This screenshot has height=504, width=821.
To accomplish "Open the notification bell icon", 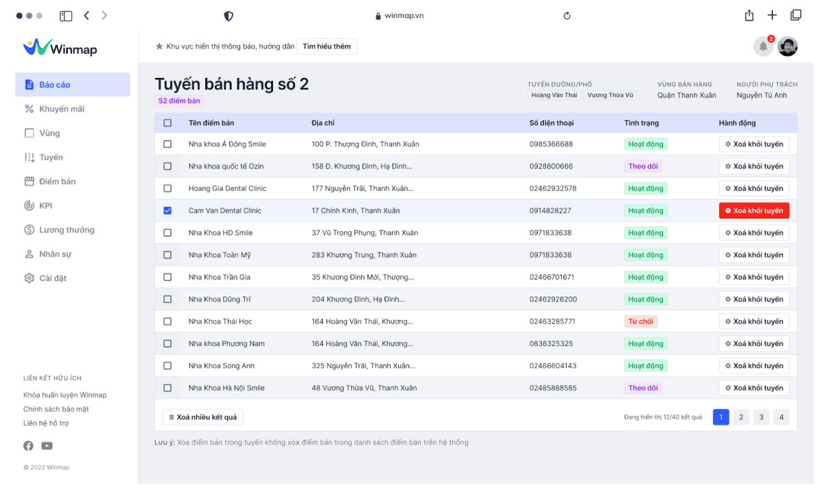I will [x=763, y=47].
